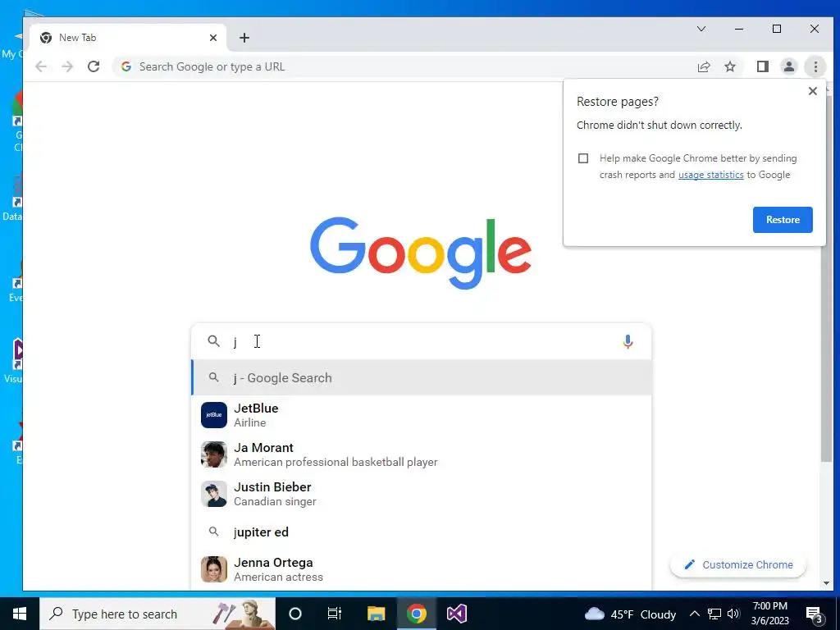Open the side panel icon
The width and height of the screenshot is (840, 630).
[x=762, y=66]
